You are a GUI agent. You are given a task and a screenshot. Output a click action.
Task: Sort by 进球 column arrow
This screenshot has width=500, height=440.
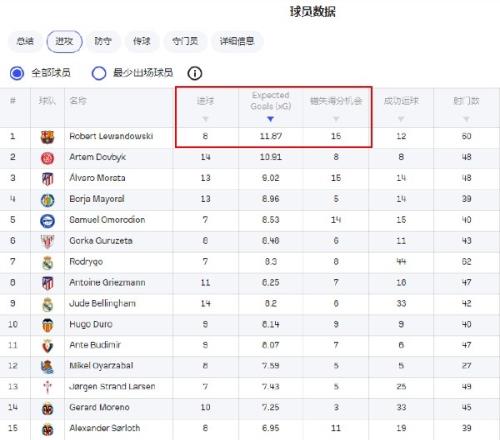click(205, 119)
